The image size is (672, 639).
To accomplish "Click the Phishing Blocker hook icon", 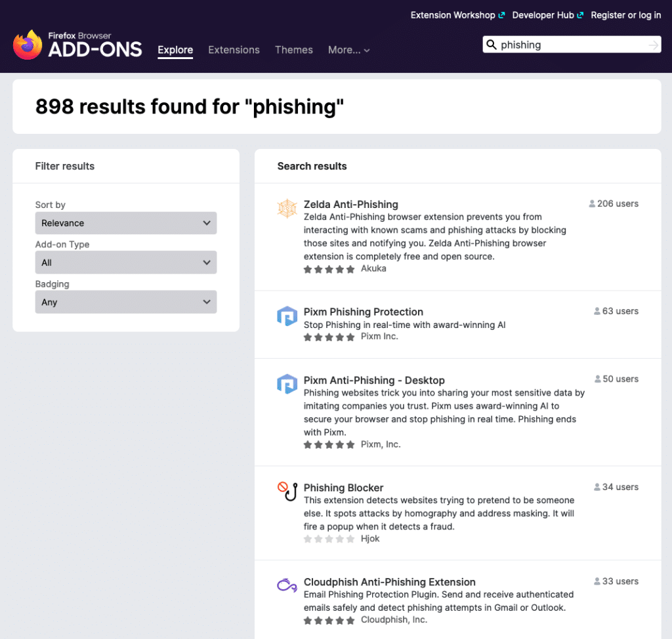I will (x=287, y=491).
